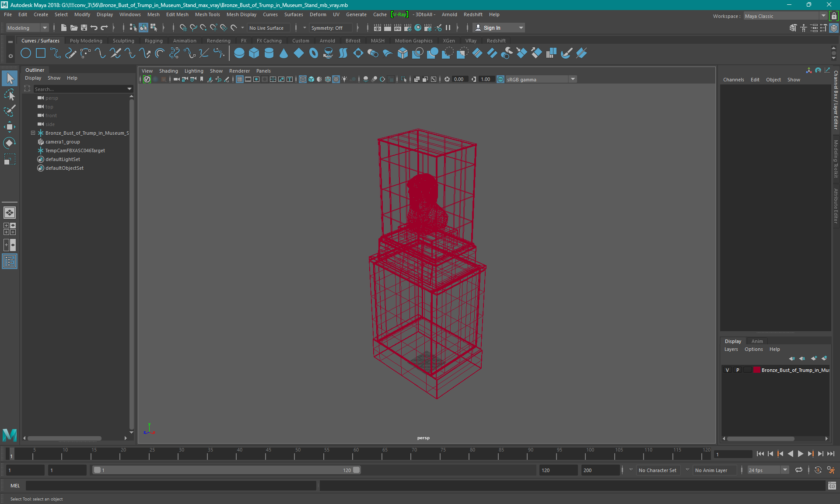The width and height of the screenshot is (840, 504).
Task: Click the No Live Surface field
Action: (x=268, y=28)
